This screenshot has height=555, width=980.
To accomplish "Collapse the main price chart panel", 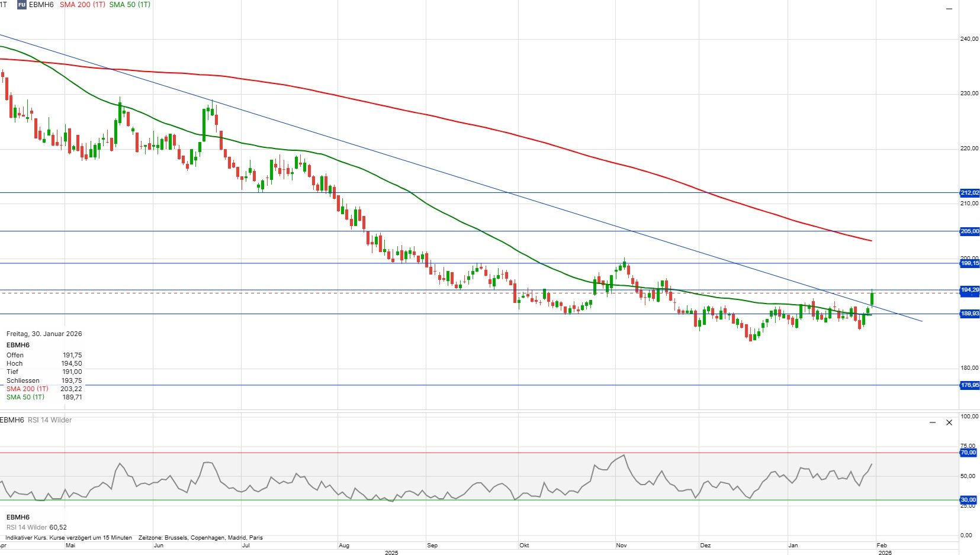I will pos(949,9).
